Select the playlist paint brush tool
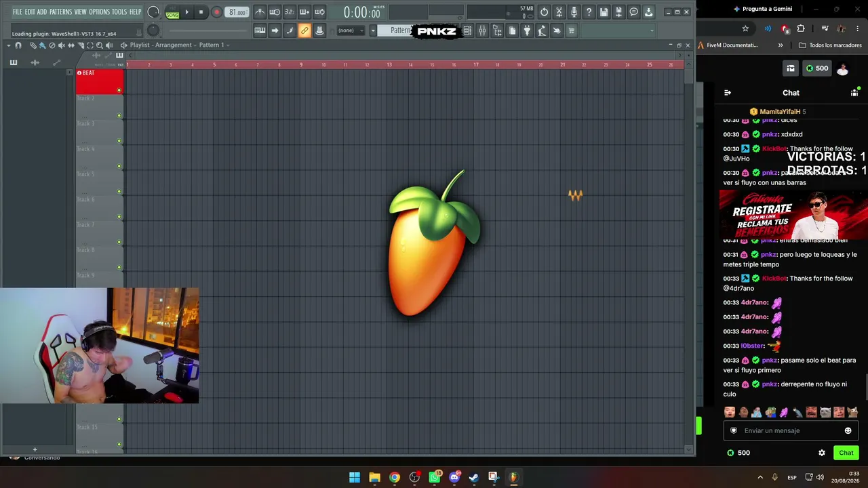Image resolution: width=868 pixels, height=488 pixels. (42, 45)
